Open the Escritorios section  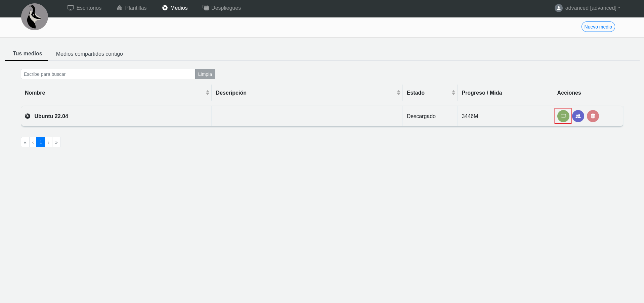[x=84, y=8]
